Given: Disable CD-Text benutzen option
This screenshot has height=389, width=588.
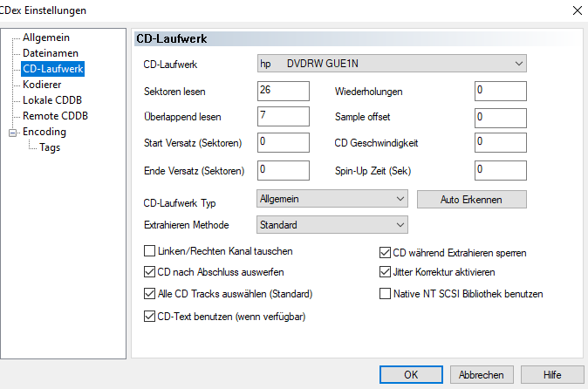Looking at the screenshot, I should click(149, 316).
